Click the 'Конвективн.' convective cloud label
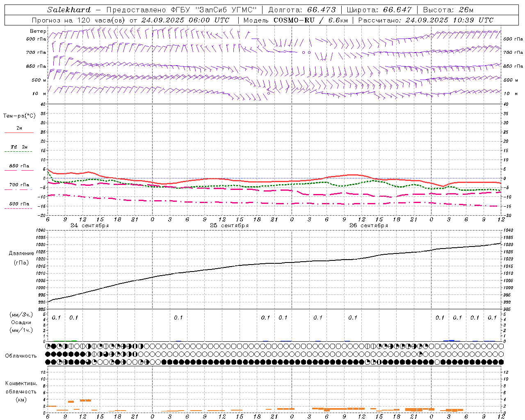 click(x=21, y=383)
